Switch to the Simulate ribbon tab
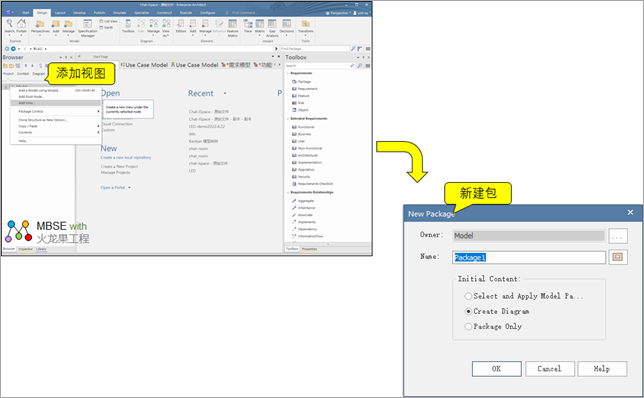 [x=120, y=13]
